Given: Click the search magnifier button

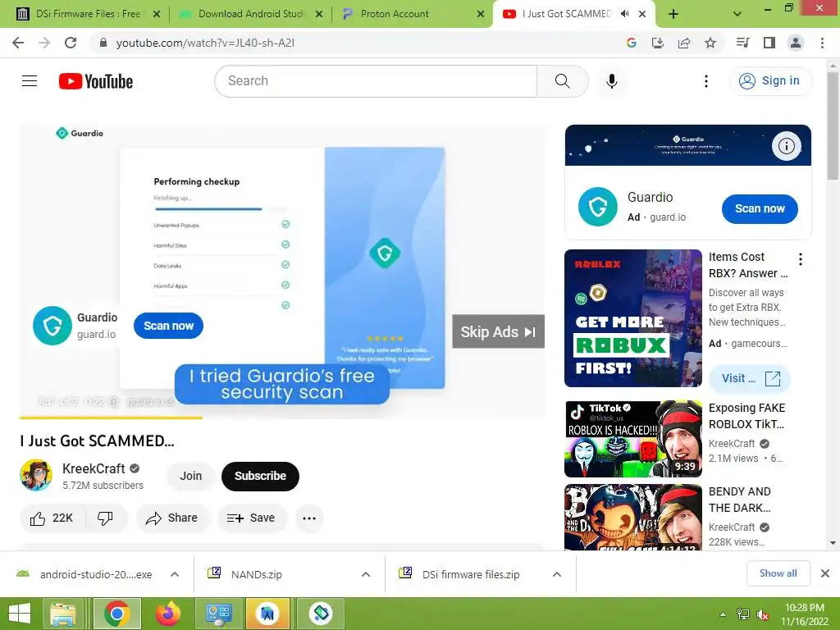Looking at the screenshot, I should (x=562, y=81).
